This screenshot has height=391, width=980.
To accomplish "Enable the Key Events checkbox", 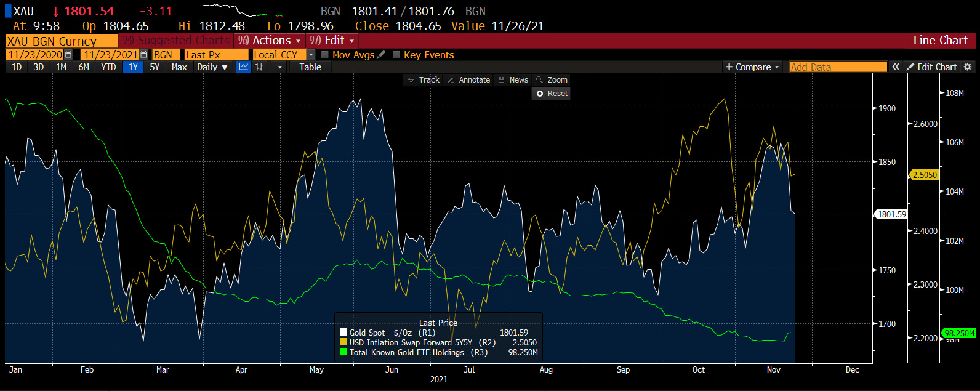I will click(396, 55).
